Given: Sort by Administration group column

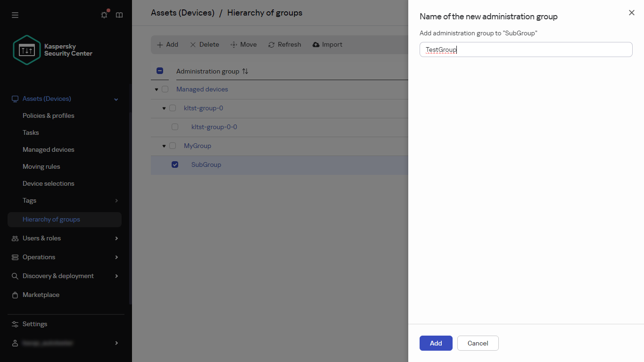Looking at the screenshot, I should click(x=245, y=71).
